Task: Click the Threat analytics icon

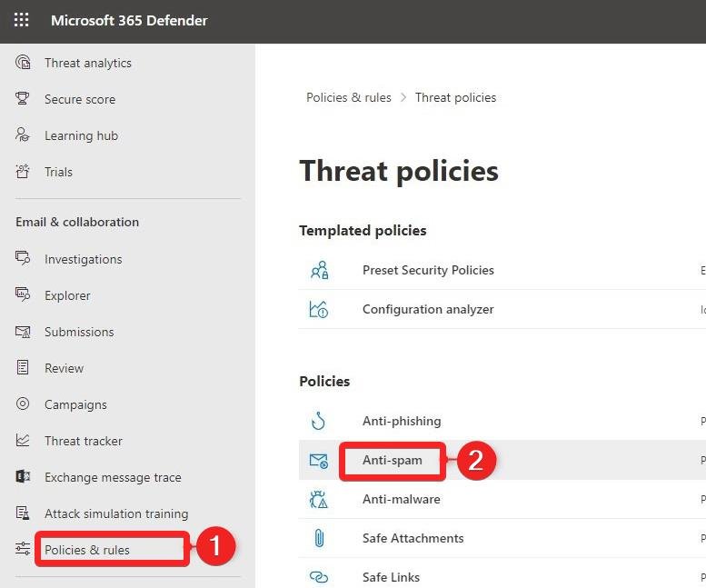Action: 23,62
